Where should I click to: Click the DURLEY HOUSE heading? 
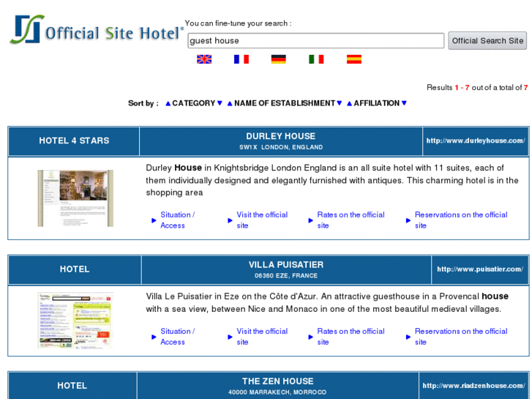coord(281,136)
